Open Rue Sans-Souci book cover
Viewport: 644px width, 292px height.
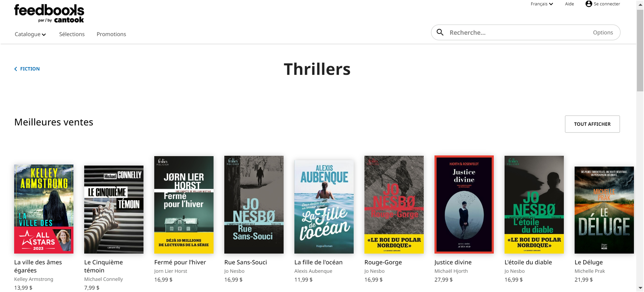254,205
